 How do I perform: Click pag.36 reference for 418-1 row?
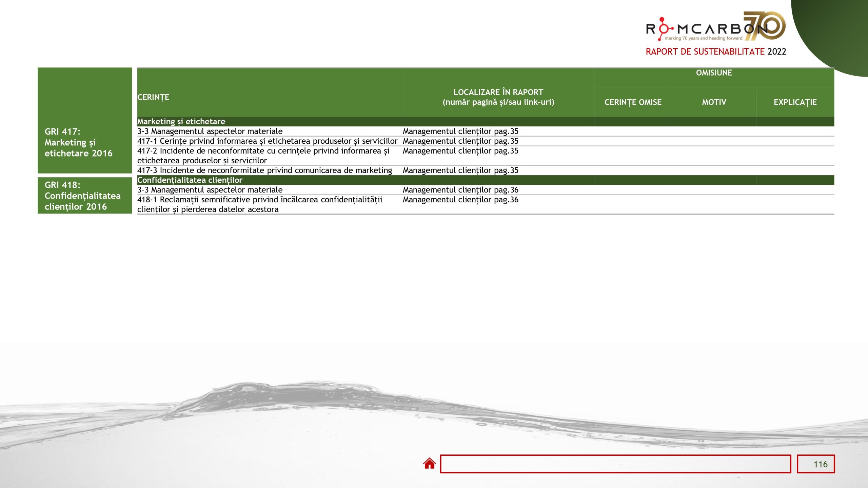(460, 200)
